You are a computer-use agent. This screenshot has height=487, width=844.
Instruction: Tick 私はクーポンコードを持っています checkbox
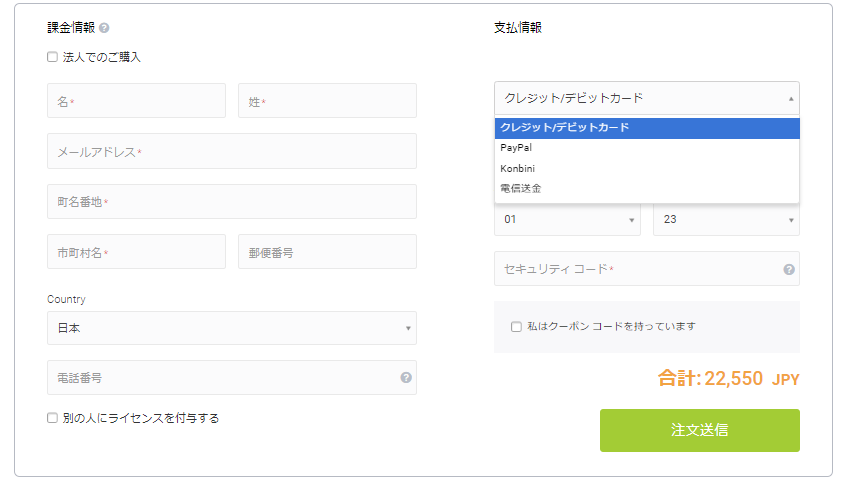(516, 326)
